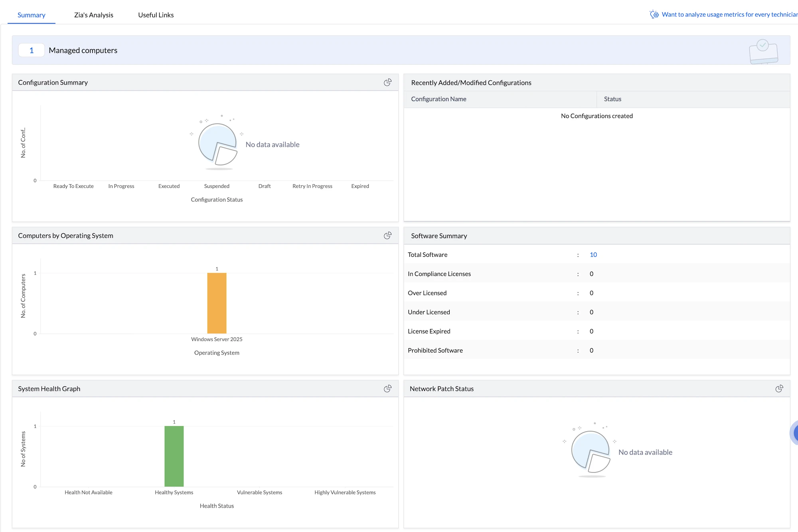Click the In Progress axis label
Screen dimensions: 798x532
pos(121,186)
